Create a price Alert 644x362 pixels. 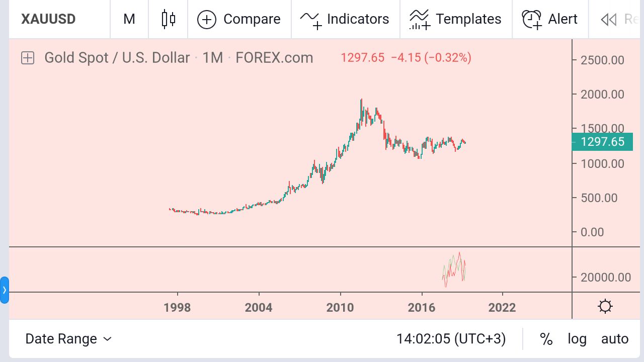click(550, 19)
